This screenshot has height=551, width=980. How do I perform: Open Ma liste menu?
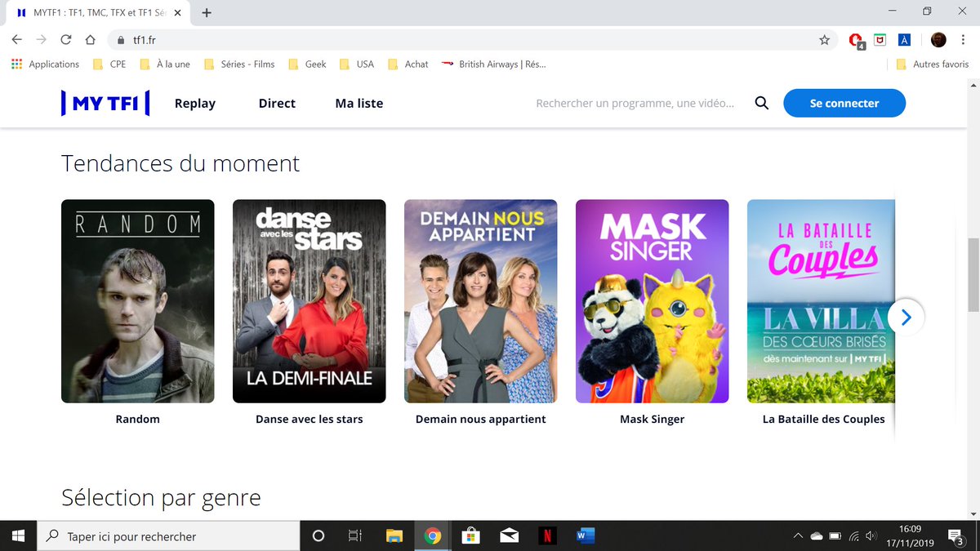click(359, 103)
